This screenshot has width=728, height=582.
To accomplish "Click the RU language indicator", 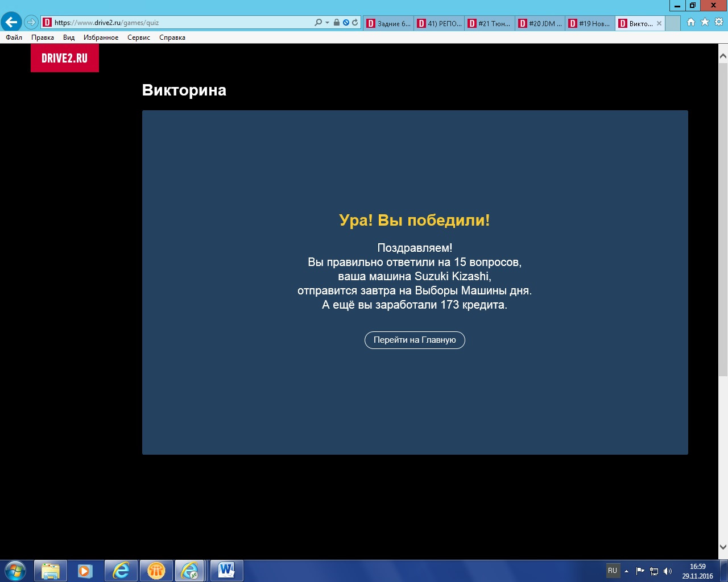I will click(x=613, y=571).
